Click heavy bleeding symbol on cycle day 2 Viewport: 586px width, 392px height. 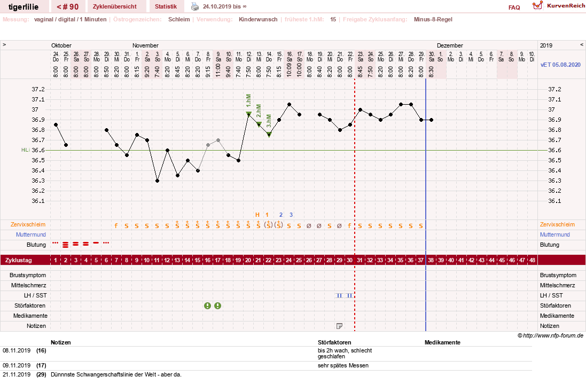coord(66,245)
